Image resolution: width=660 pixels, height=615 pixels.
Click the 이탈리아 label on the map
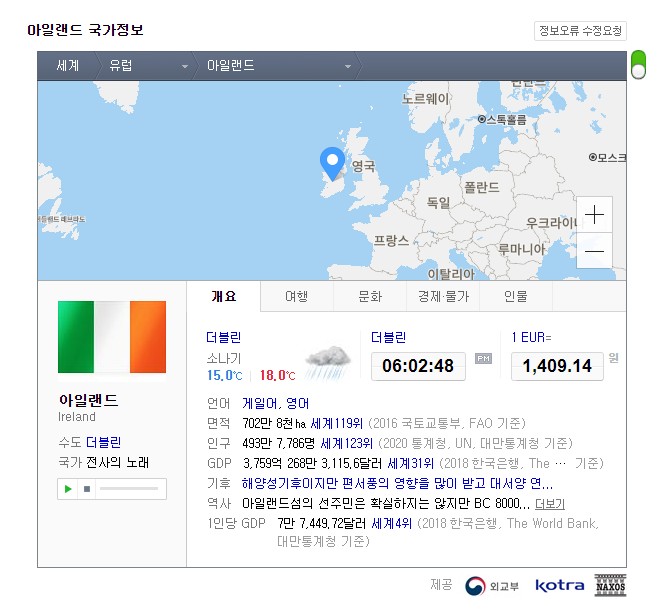(451, 274)
